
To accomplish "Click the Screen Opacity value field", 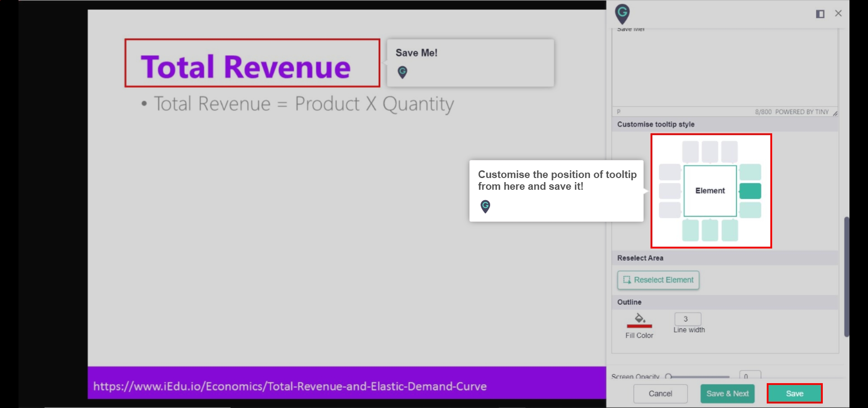I will pyautogui.click(x=750, y=376).
